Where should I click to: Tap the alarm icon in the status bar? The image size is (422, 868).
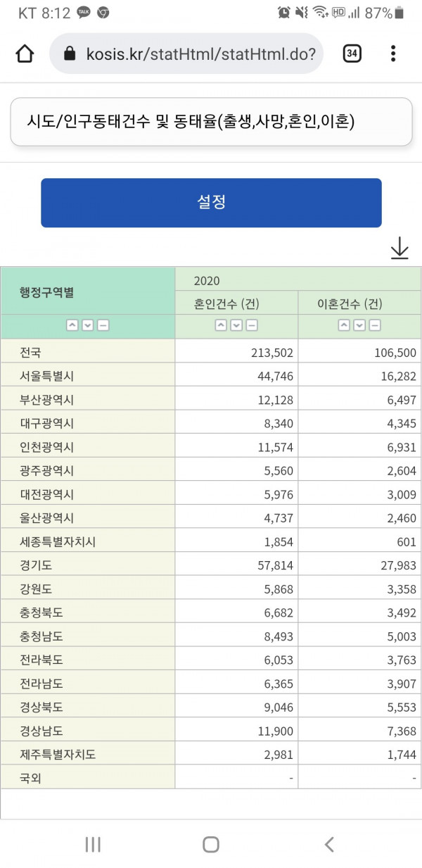click(x=284, y=13)
